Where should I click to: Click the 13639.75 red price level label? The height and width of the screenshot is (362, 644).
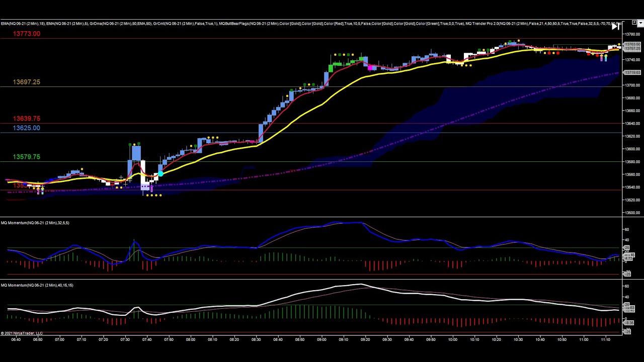(27, 119)
